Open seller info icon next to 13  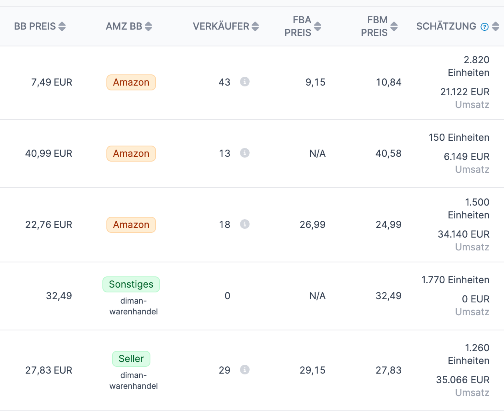pyautogui.click(x=244, y=153)
